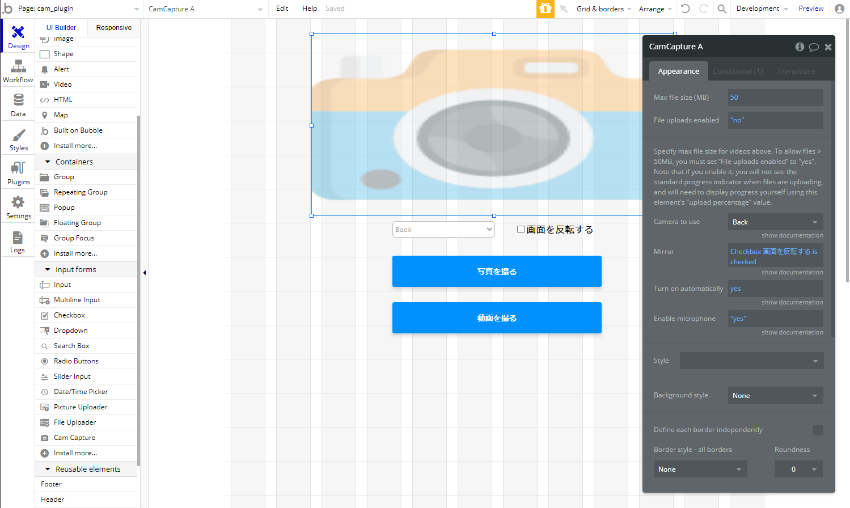Select the Group Focus container
The height and width of the screenshot is (508, 850).
(x=87, y=238)
